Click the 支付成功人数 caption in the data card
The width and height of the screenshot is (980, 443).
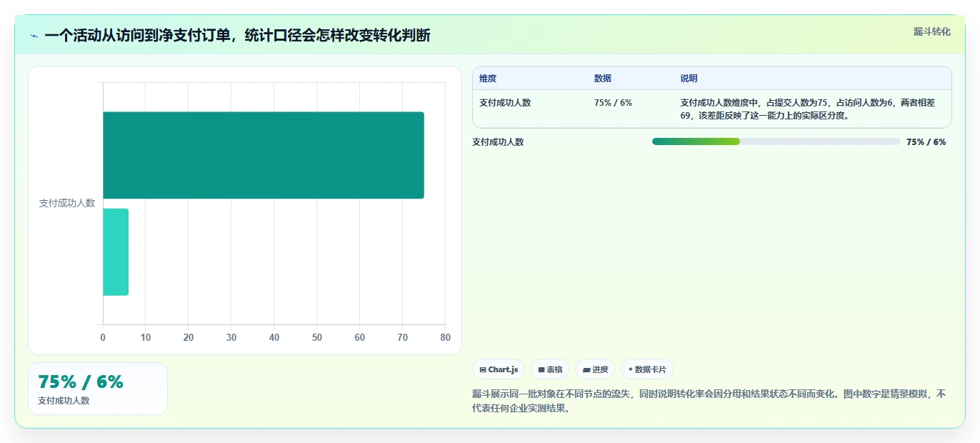coord(64,401)
